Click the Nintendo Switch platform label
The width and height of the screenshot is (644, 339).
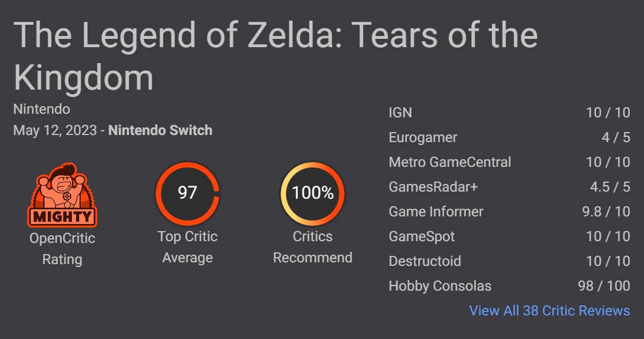pos(160,130)
